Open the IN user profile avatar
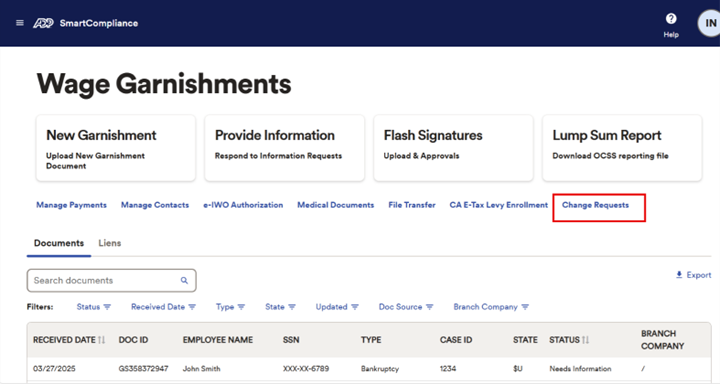720x384 pixels. pos(709,23)
